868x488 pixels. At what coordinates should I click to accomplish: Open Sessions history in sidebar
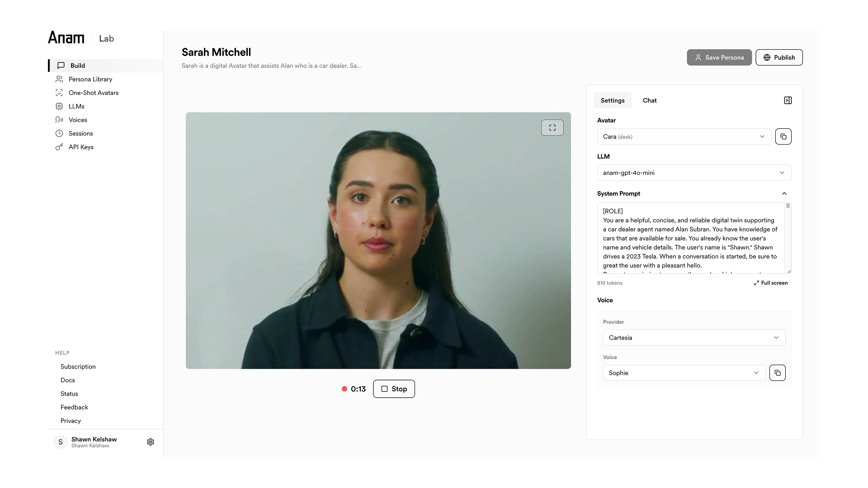[80, 133]
